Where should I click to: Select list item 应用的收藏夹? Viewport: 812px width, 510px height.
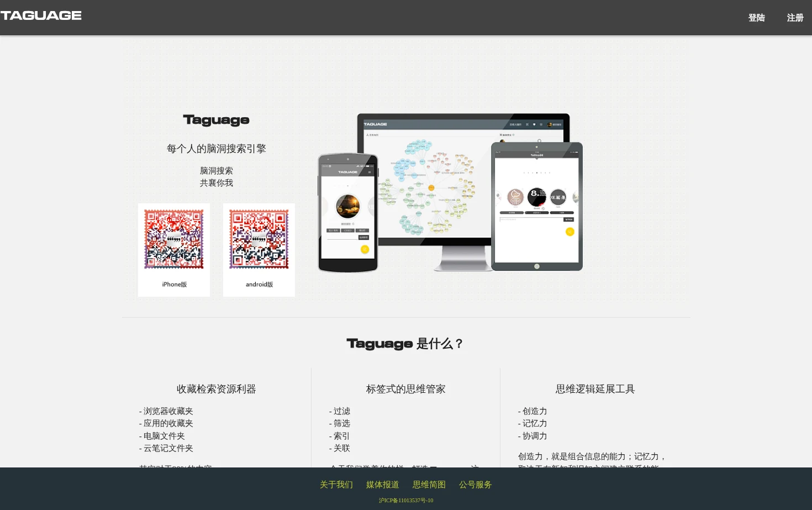(166, 423)
